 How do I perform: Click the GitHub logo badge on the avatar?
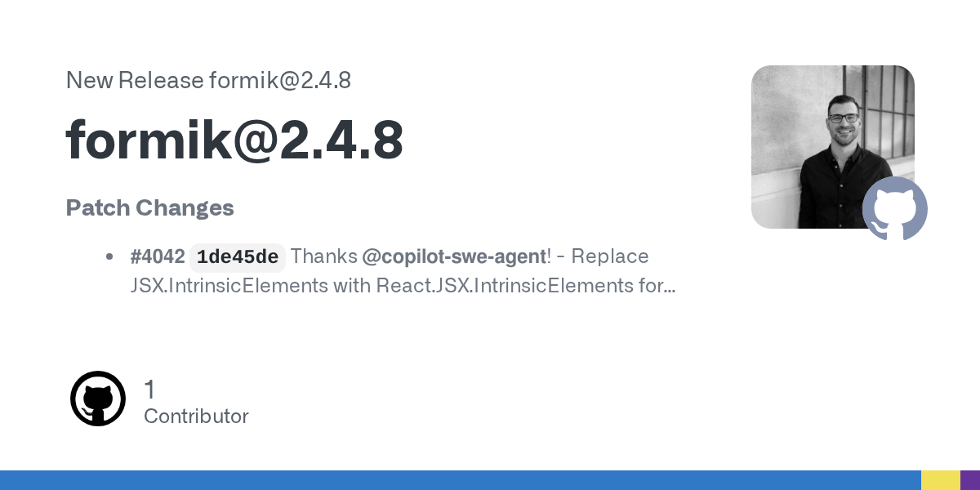tap(895, 208)
